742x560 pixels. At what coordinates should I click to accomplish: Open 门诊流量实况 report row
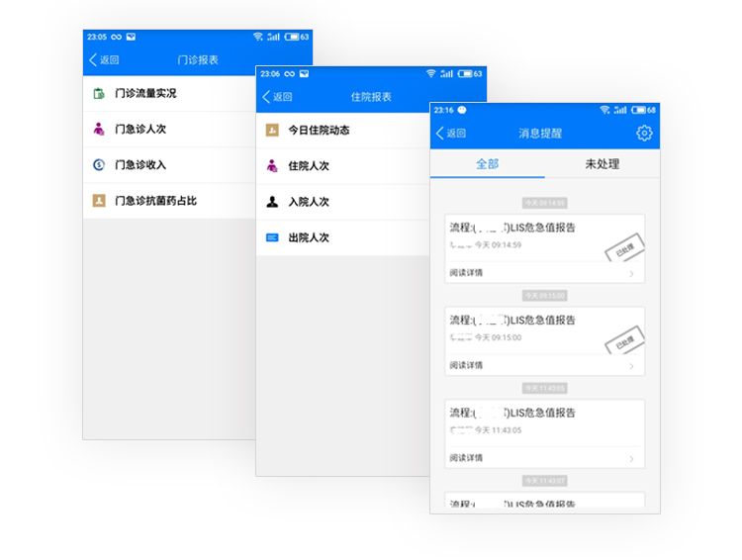(x=169, y=93)
